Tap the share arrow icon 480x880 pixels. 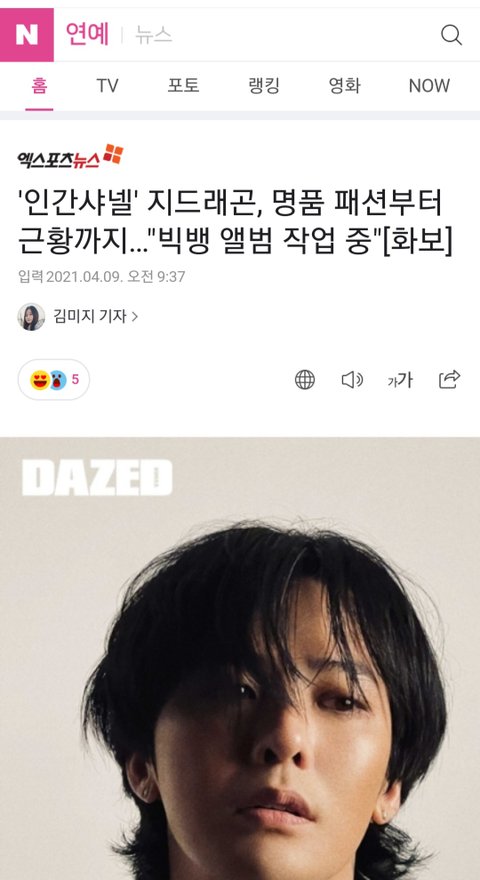point(450,379)
